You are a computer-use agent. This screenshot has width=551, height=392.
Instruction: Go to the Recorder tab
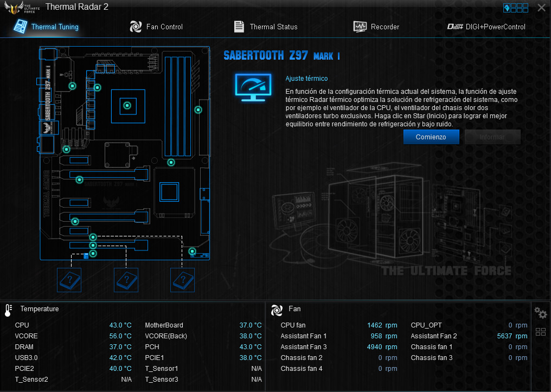tap(376, 27)
